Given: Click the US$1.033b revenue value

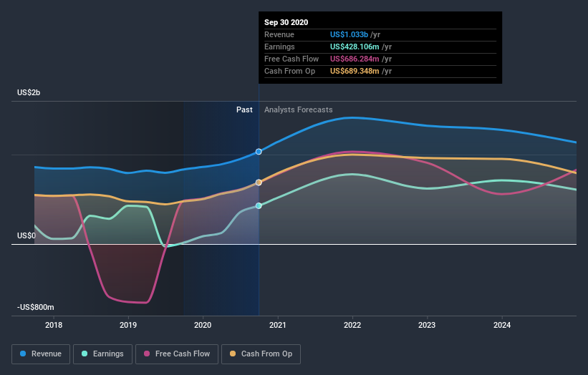Looking at the screenshot, I should [349, 34].
